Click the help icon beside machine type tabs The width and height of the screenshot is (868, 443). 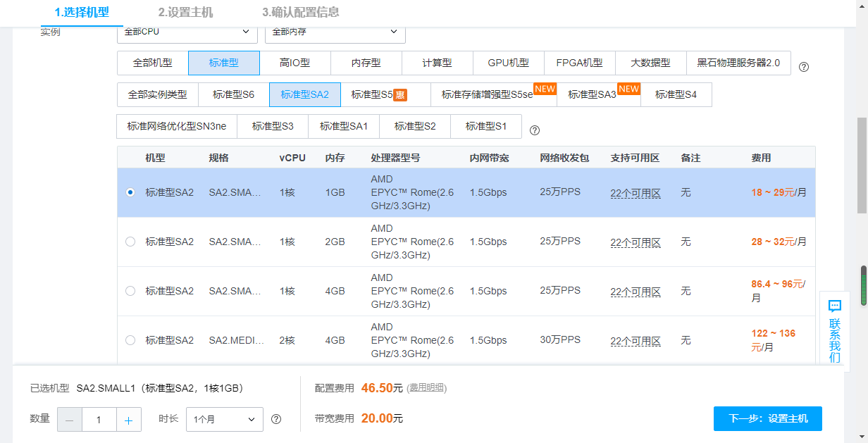pos(804,67)
